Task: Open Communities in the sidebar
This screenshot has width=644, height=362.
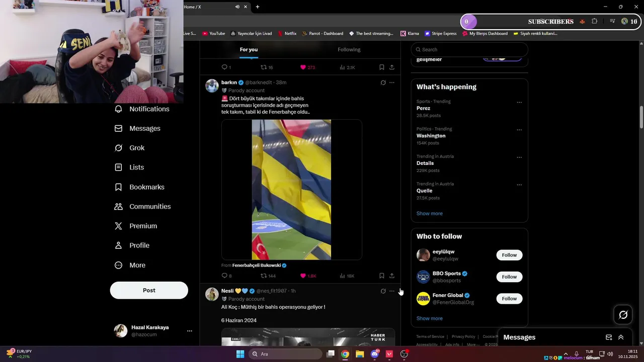Action: [142, 207]
